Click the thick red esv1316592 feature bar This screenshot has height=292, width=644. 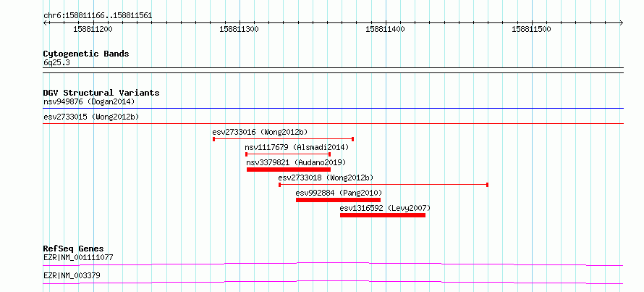tap(383, 215)
